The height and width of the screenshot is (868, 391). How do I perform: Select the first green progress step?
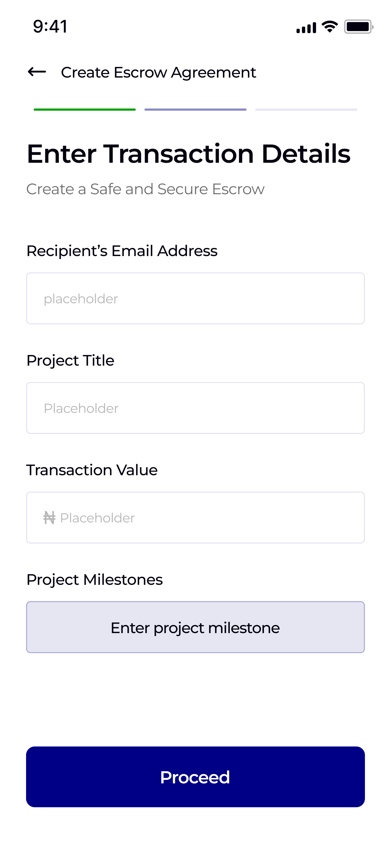pyautogui.click(x=85, y=110)
